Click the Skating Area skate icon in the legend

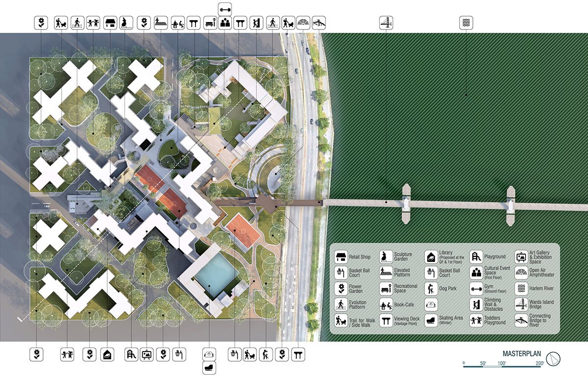click(x=431, y=321)
